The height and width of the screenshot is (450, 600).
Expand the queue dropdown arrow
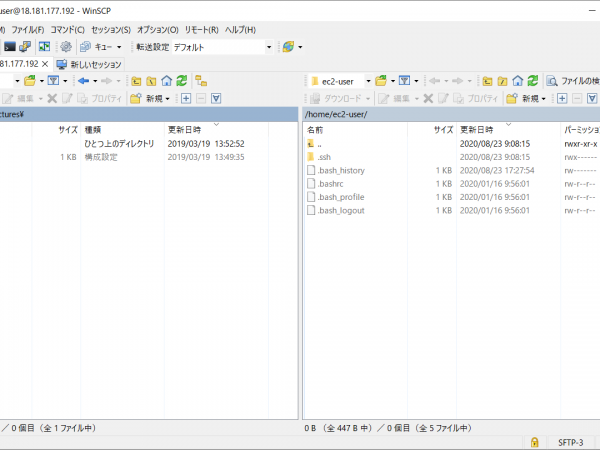[119, 47]
